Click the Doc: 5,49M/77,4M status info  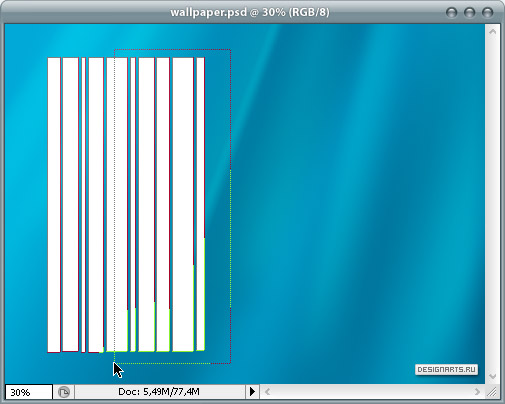tap(159, 391)
